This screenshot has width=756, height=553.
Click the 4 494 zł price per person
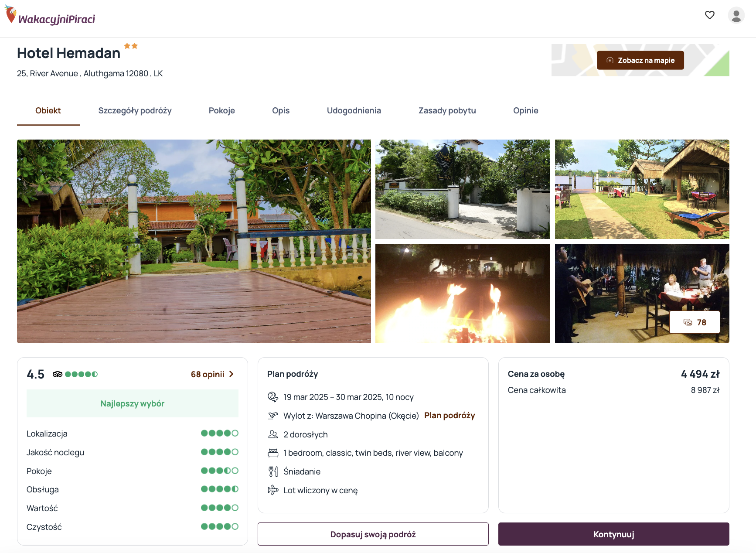[700, 374]
